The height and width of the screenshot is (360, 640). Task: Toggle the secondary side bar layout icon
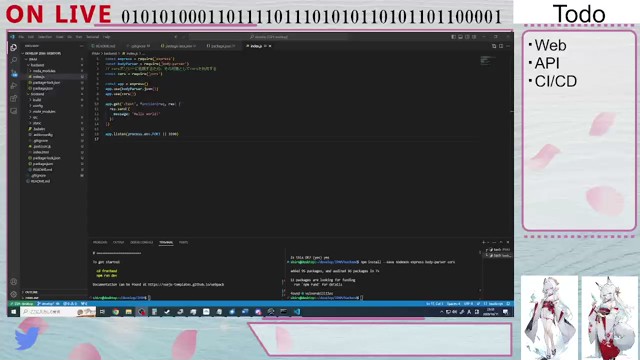click(x=467, y=37)
